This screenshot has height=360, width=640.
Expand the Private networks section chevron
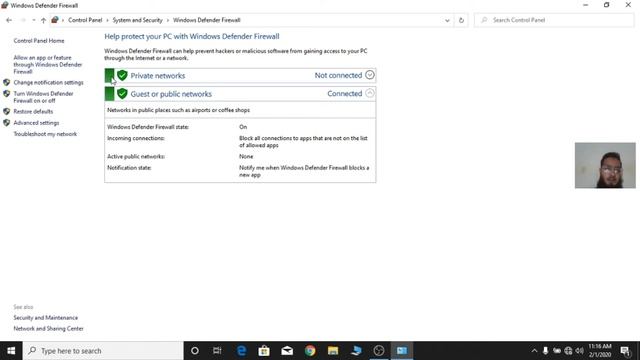click(x=369, y=75)
